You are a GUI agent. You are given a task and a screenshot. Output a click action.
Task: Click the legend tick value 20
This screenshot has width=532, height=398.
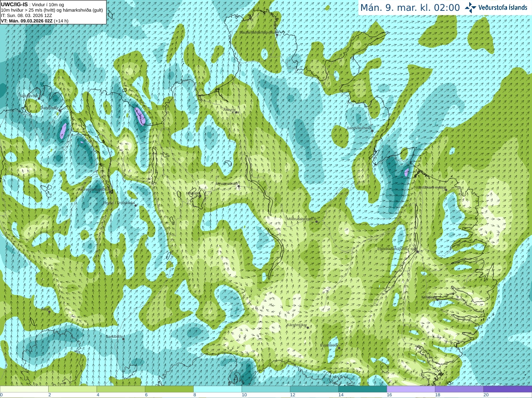point(486,395)
